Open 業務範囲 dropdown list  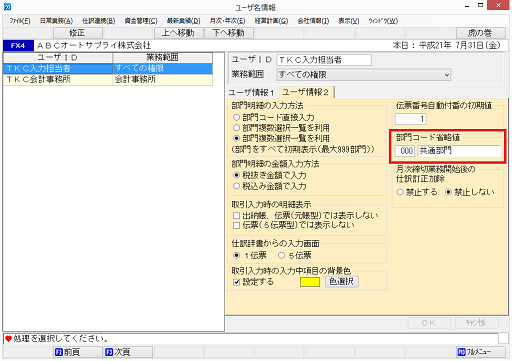[447, 75]
